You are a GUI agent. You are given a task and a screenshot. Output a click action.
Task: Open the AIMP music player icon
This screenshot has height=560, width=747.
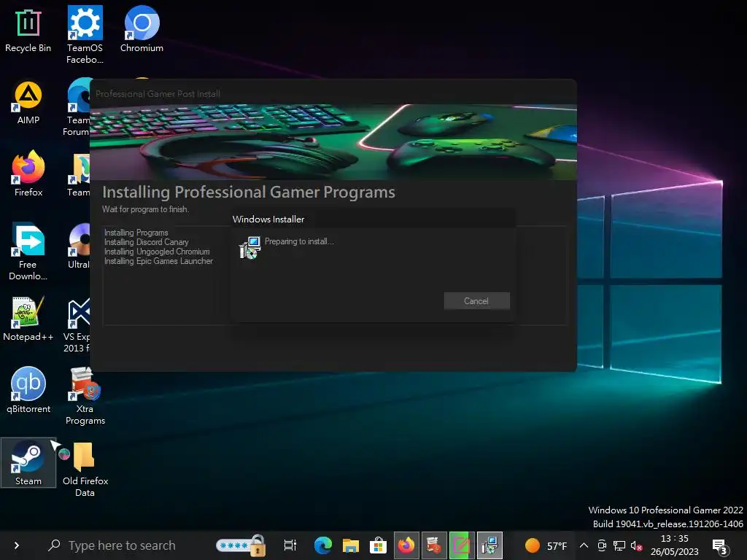[x=28, y=103]
